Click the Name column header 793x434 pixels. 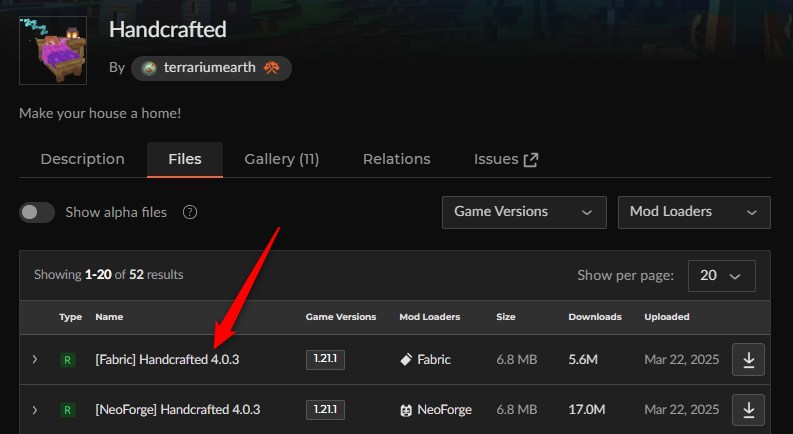click(109, 317)
